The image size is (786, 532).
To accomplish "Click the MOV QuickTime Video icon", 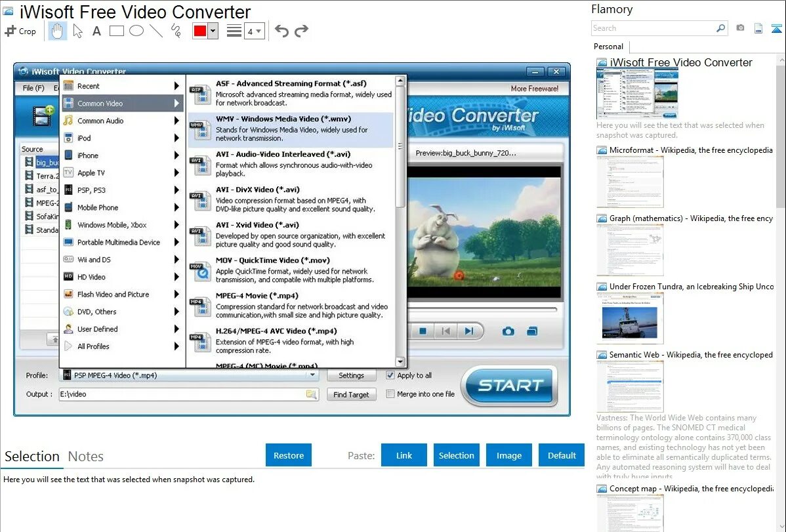I will [x=201, y=272].
